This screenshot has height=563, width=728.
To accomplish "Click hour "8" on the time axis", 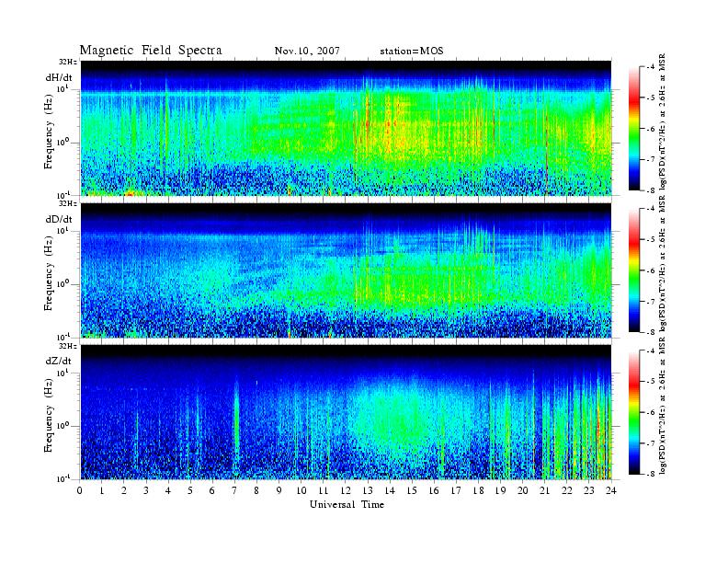I will [256, 490].
